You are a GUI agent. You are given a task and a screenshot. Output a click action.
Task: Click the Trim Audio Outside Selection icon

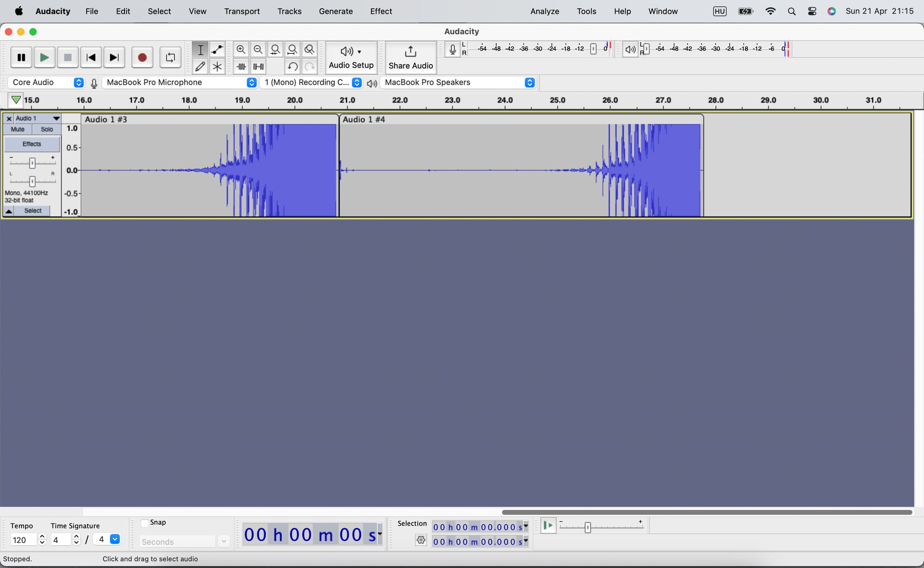[x=241, y=67]
